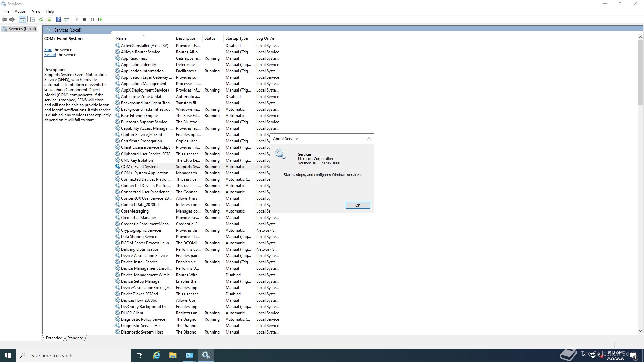Click the Cryptographic Services gear icon
This screenshot has width=644, height=362.
coord(117,230)
